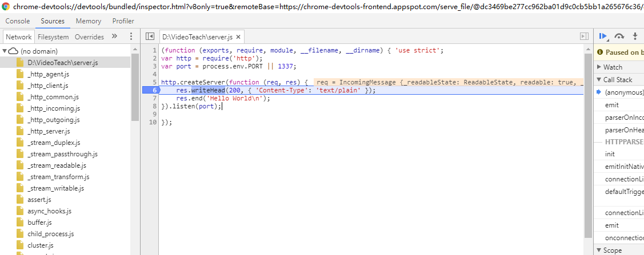The image size is (644, 255).
Task: Switch to the Console tab
Action: [x=18, y=21]
